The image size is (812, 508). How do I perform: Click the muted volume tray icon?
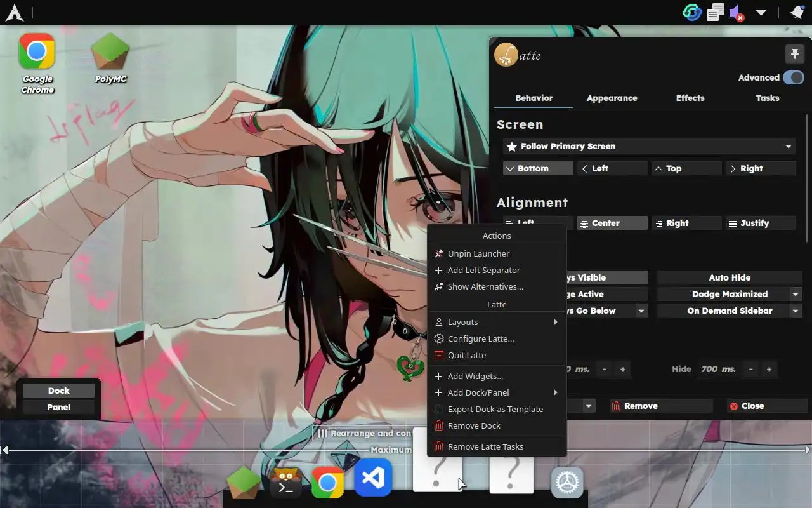click(x=737, y=13)
